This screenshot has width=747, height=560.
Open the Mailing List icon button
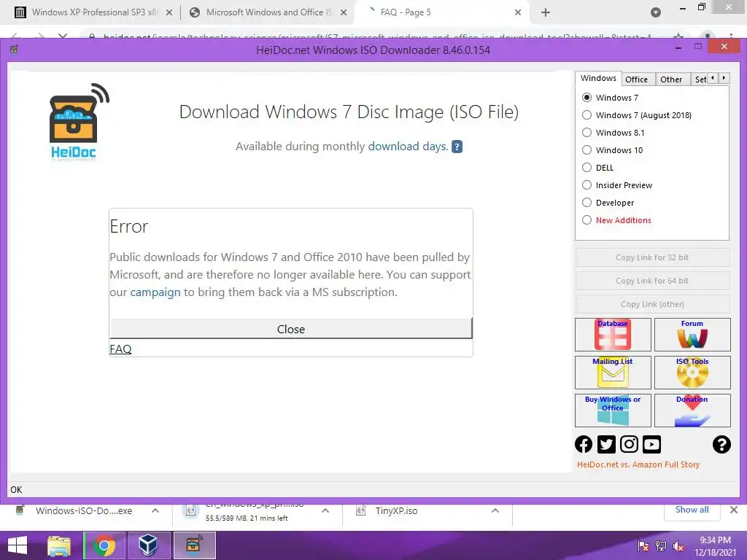point(613,373)
